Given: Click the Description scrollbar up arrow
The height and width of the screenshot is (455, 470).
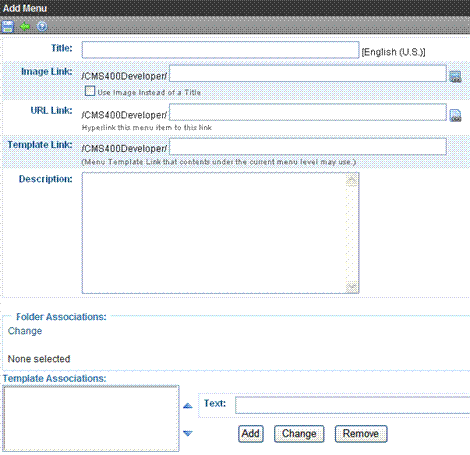Looking at the screenshot, I should 352,180.
